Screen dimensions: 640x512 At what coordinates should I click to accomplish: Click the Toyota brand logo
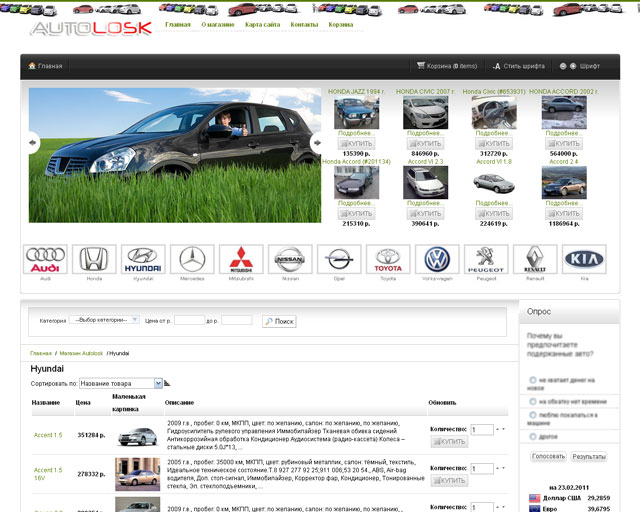(x=388, y=260)
